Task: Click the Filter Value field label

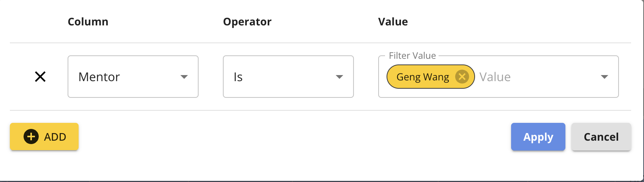Action: 412,56
